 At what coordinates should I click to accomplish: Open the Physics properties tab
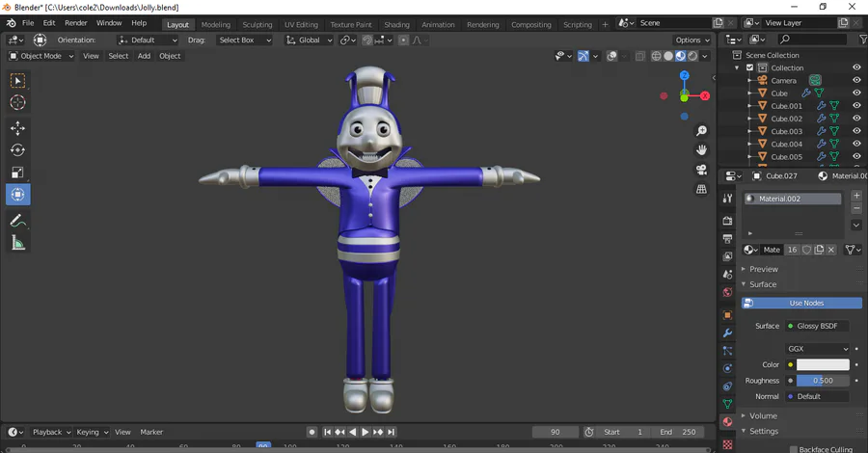pos(727,368)
